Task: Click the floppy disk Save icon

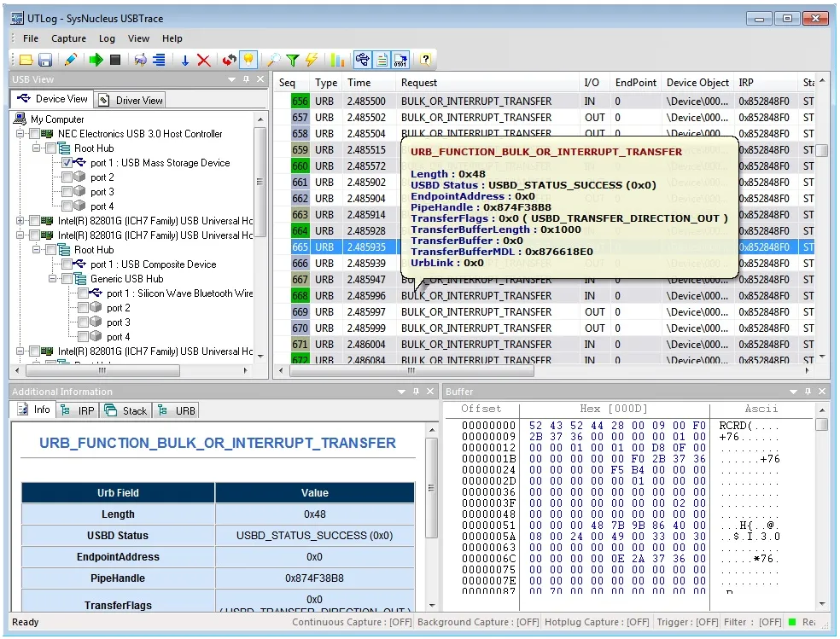Action: (x=45, y=60)
